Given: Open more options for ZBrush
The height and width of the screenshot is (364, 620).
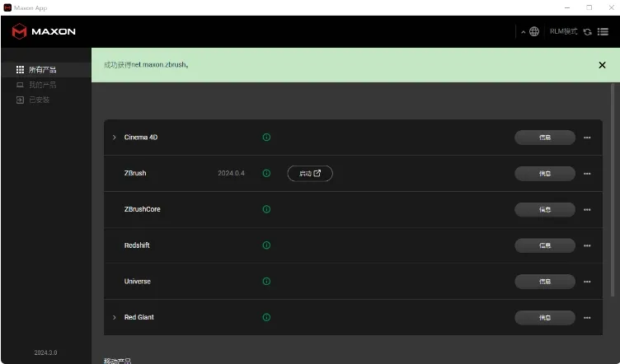Looking at the screenshot, I should (x=587, y=174).
